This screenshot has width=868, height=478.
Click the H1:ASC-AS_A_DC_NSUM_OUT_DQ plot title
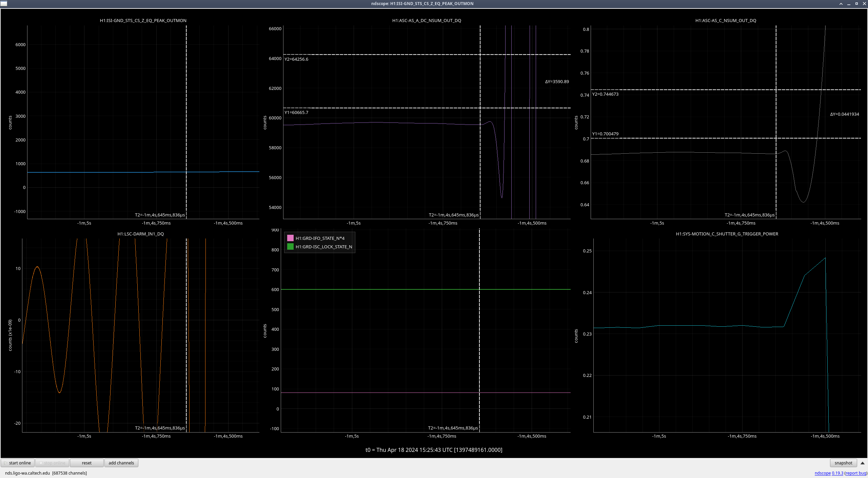click(427, 20)
